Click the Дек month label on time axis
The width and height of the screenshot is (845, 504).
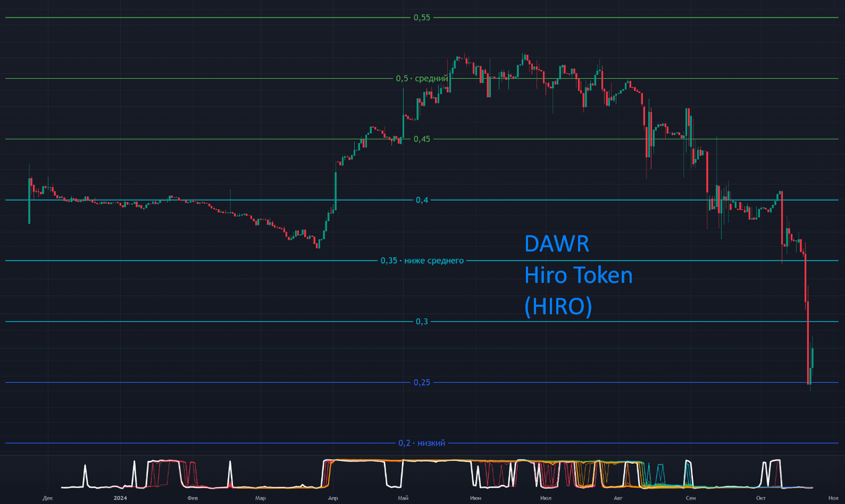coord(47,498)
